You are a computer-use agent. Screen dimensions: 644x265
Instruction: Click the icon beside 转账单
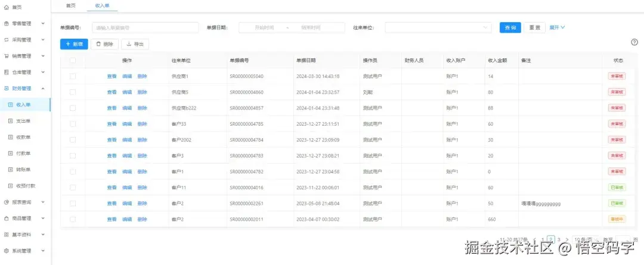tap(11, 169)
